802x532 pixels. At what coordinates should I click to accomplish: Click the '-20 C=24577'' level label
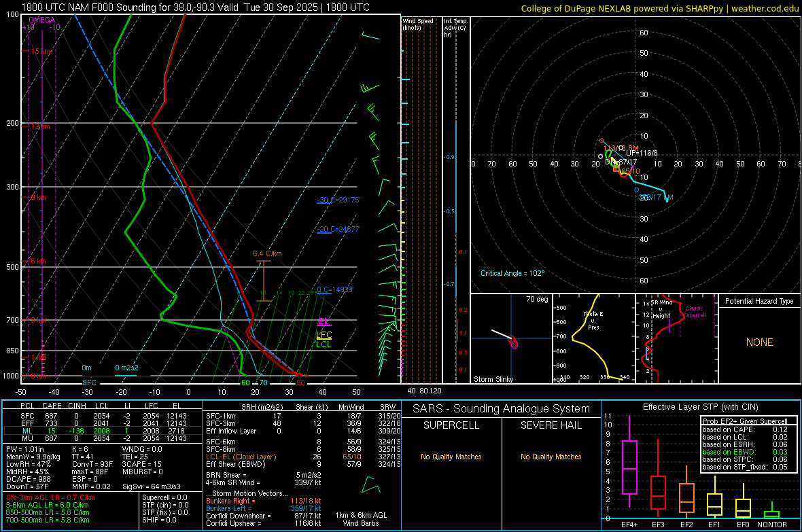coord(338,229)
